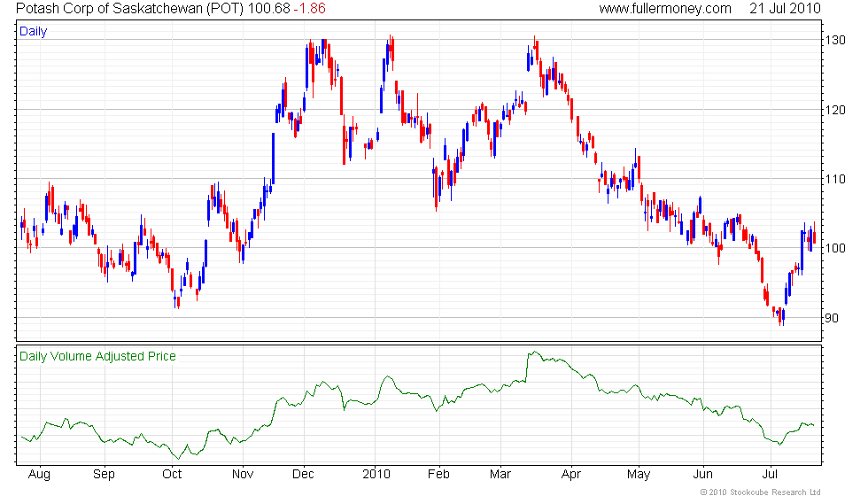Click the 90 price axis label
Viewport: 868px width, 496px height.
(832, 318)
